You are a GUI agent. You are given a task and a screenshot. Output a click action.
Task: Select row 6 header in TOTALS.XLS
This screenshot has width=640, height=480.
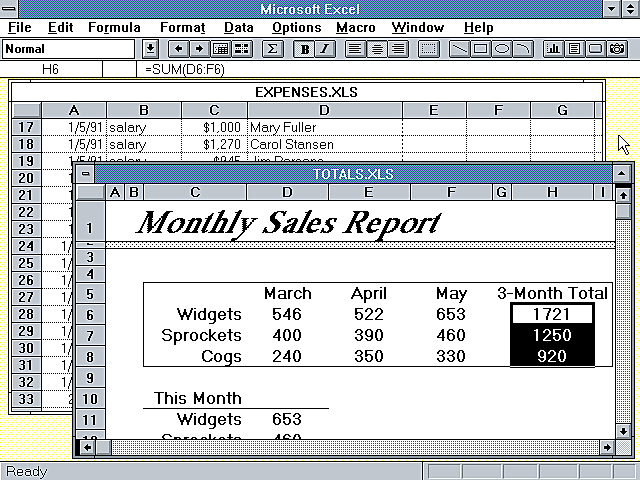[x=90, y=315]
